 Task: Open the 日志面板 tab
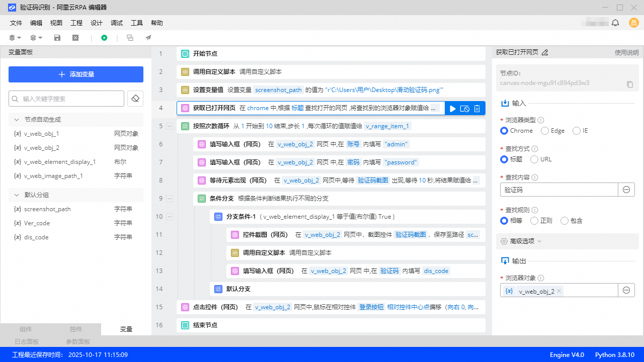[x=26, y=342]
